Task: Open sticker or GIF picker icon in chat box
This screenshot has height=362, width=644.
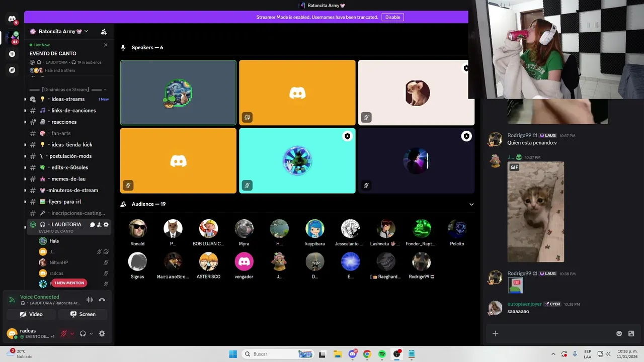Action: click(x=631, y=333)
